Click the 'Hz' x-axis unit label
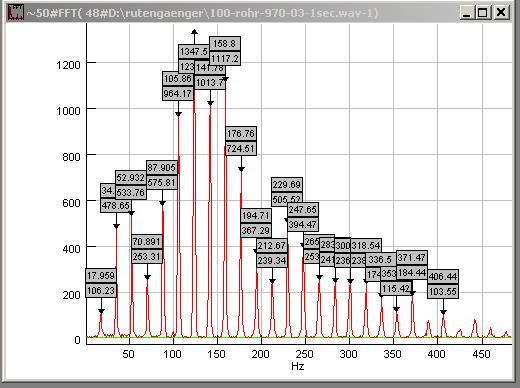520x388 pixels. (297, 366)
